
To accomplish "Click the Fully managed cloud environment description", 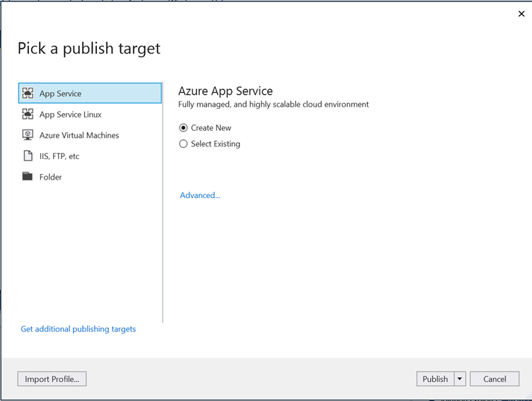I will [x=274, y=105].
